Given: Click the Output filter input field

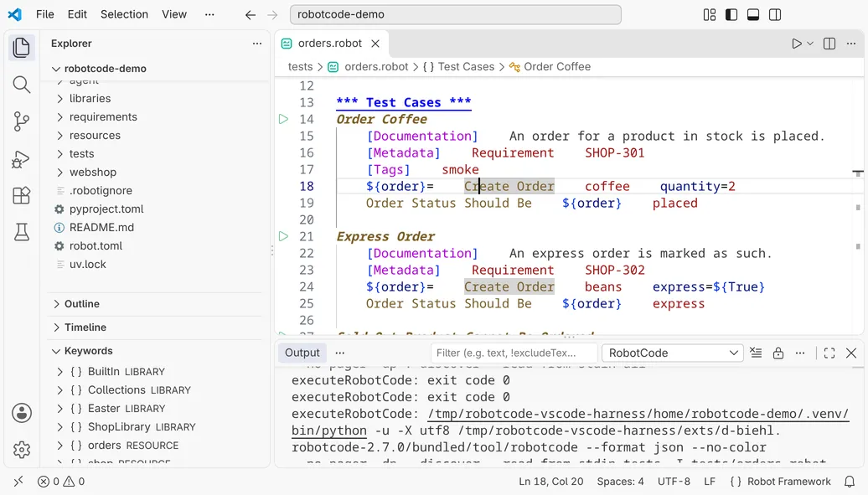Looking at the screenshot, I should 514,353.
